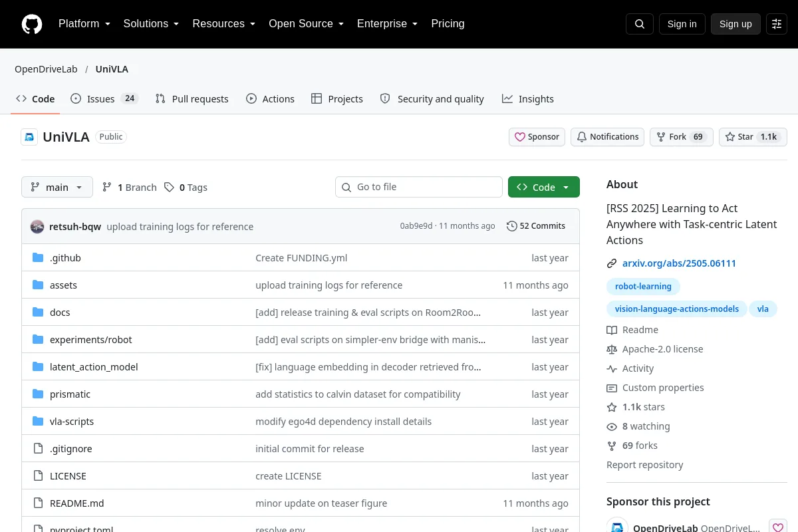
Task: Open the green Code dropdown button
Action: click(544, 188)
